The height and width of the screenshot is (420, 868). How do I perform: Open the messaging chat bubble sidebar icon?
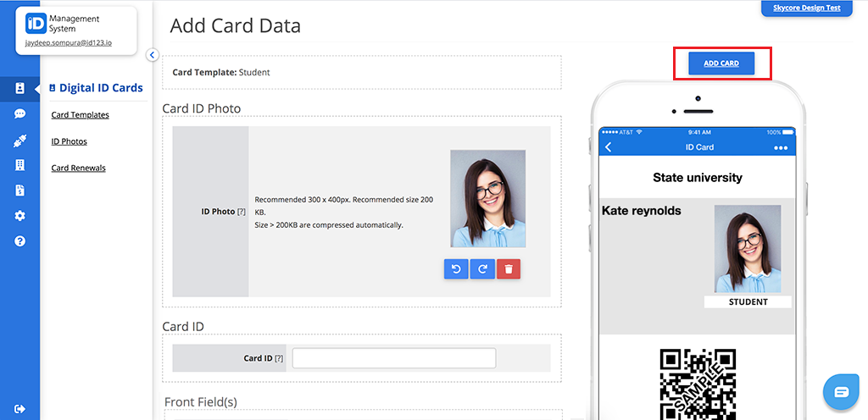[20, 113]
